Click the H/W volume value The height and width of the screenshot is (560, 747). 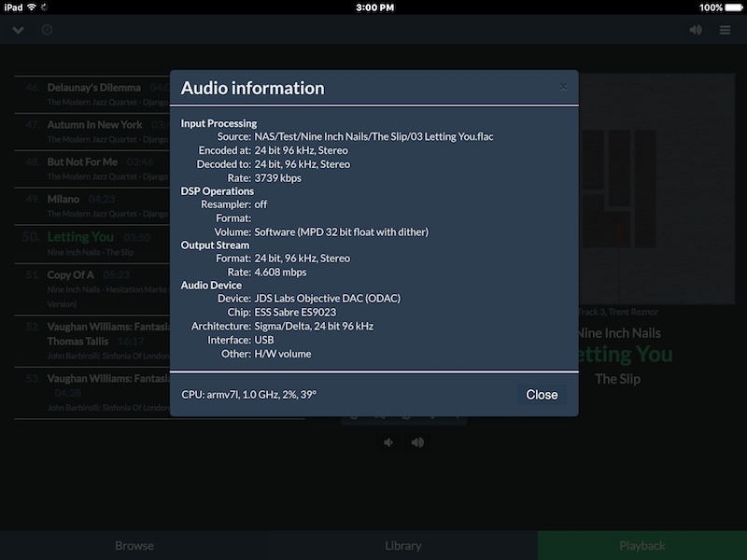pos(283,354)
